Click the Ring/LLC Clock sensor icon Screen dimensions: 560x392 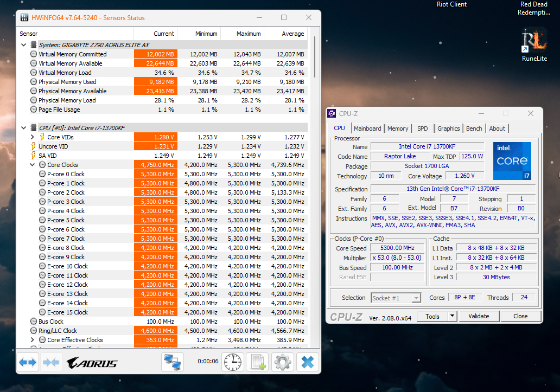click(x=34, y=331)
